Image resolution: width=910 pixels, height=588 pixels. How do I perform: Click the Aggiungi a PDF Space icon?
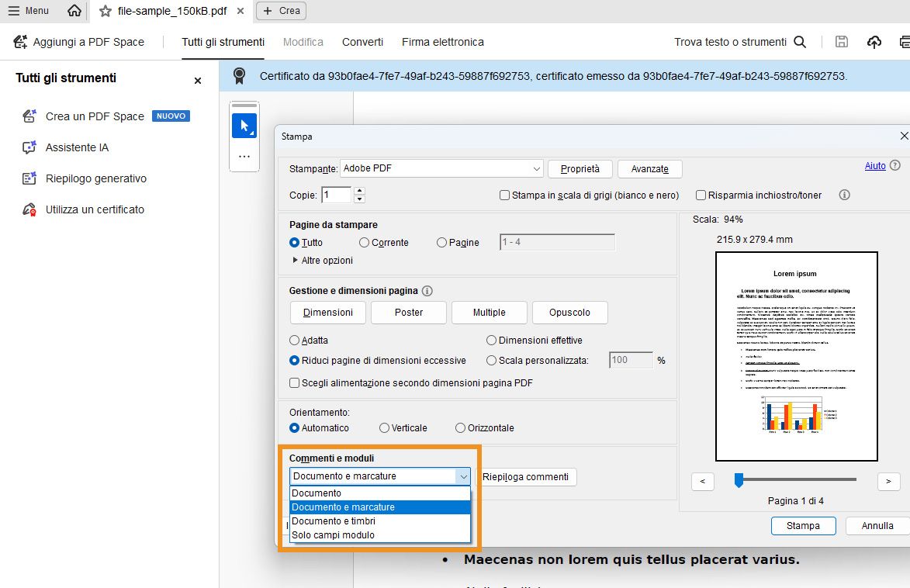20,42
